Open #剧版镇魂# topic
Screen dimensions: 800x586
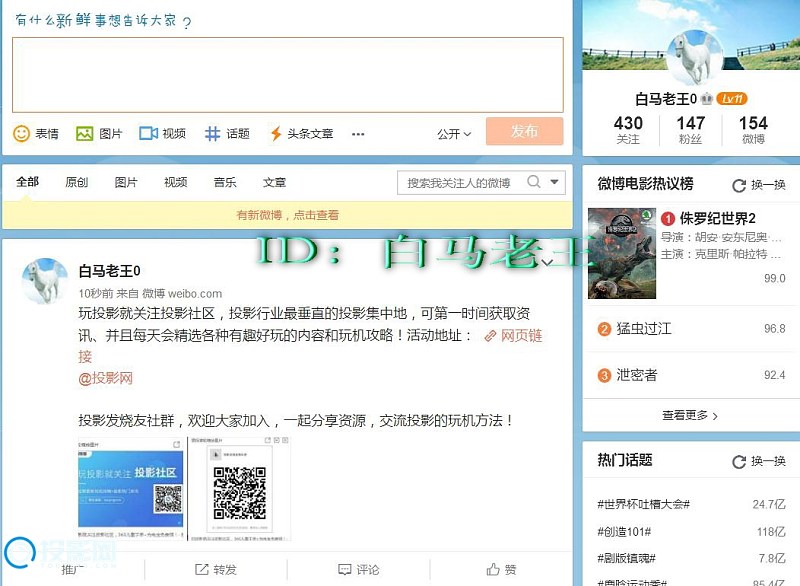626,558
